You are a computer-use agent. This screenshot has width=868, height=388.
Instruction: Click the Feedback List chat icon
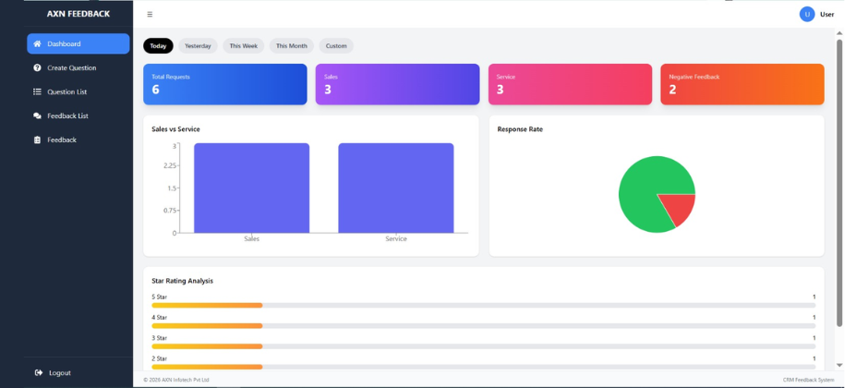tap(37, 116)
